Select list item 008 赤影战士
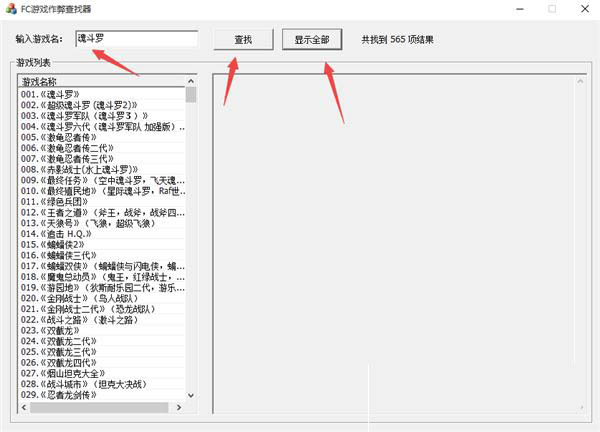 [101, 169]
